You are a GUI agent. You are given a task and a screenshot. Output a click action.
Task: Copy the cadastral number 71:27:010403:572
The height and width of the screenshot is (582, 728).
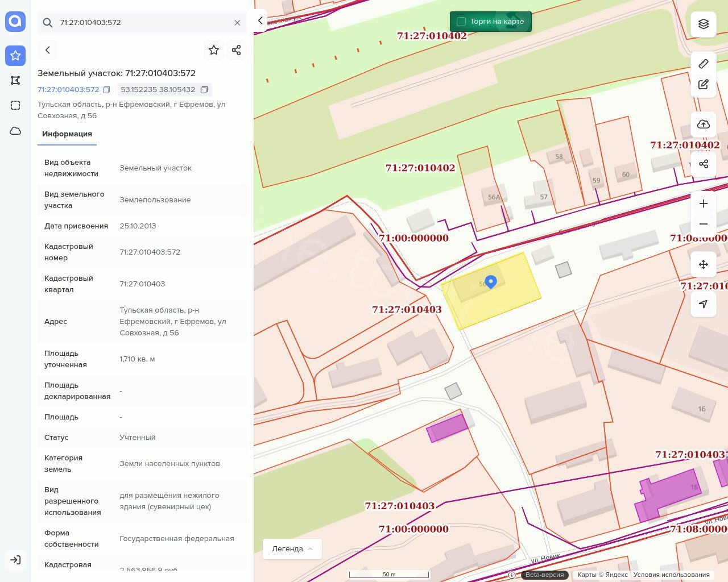click(106, 90)
